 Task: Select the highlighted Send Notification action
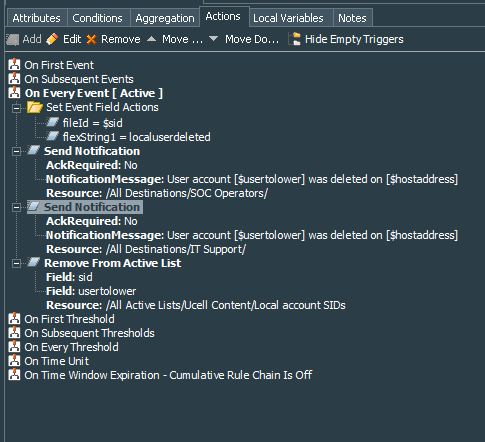click(x=92, y=207)
